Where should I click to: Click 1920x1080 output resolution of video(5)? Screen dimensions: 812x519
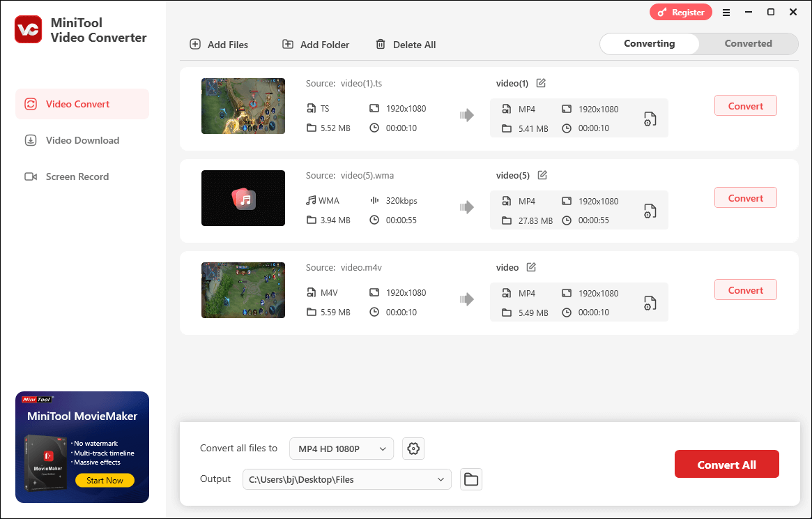[x=598, y=201]
